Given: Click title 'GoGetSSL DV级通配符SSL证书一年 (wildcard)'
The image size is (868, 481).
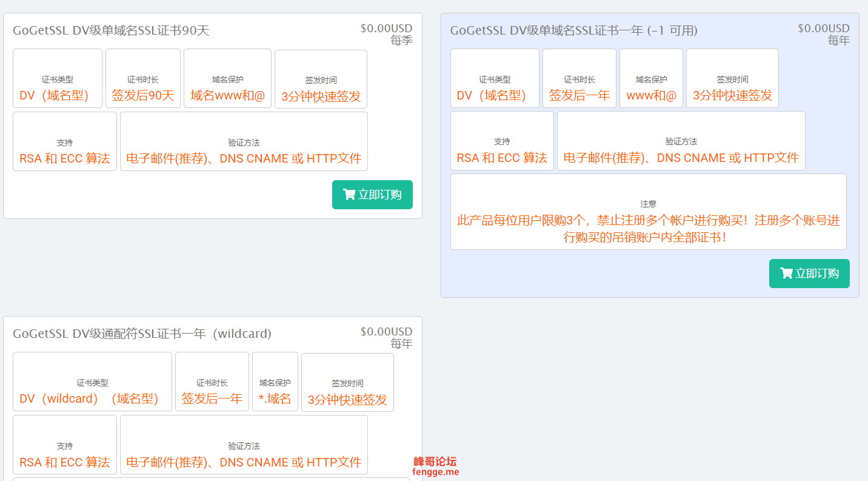Looking at the screenshot, I should (142, 334).
